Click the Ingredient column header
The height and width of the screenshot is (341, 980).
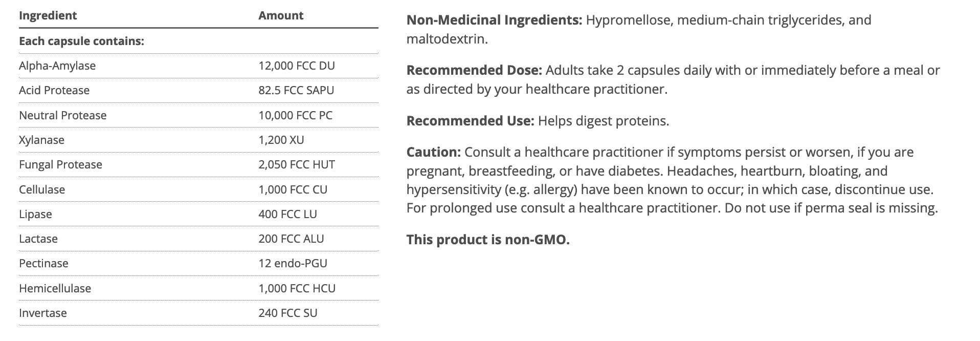coord(48,15)
